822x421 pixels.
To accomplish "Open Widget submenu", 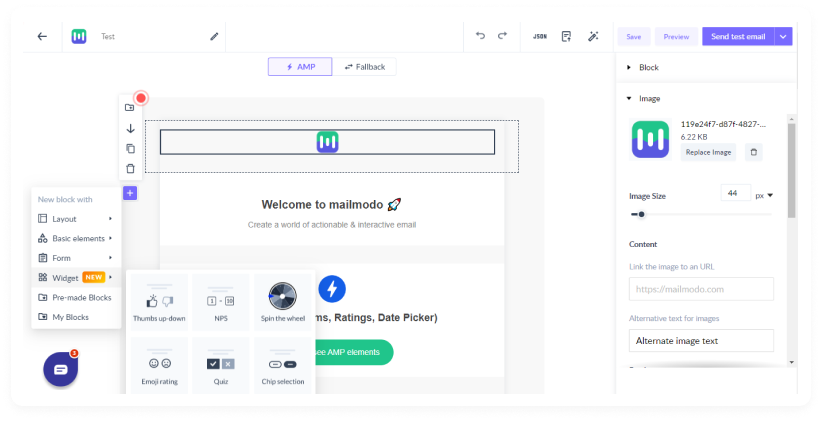I will pyautogui.click(x=76, y=277).
